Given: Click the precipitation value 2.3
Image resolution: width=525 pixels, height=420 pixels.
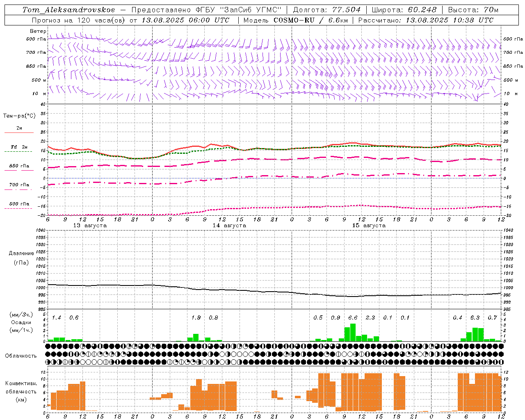Looking at the screenshot, I should click(x=370, y=318).
